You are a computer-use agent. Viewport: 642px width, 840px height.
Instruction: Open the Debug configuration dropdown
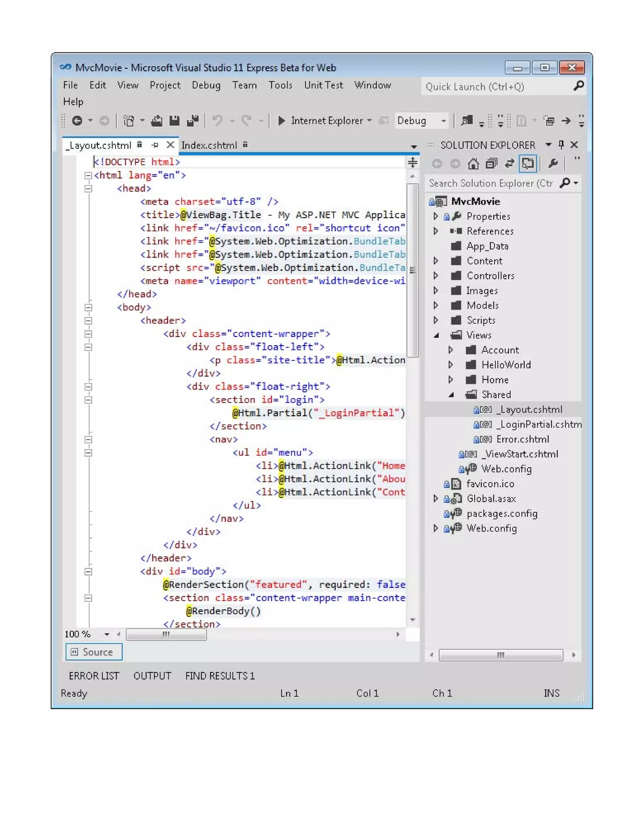tap(443, 121)
